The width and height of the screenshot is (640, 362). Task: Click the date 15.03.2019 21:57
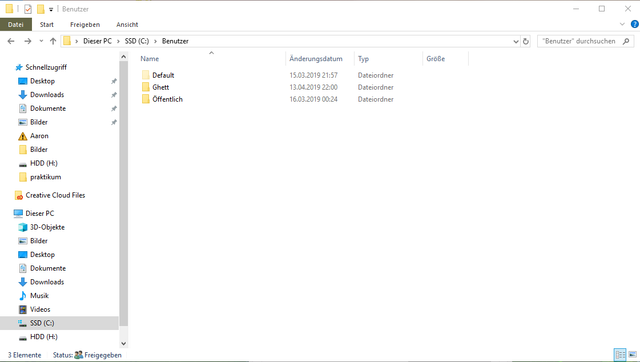pyautogui.click(x=313, y=75)
